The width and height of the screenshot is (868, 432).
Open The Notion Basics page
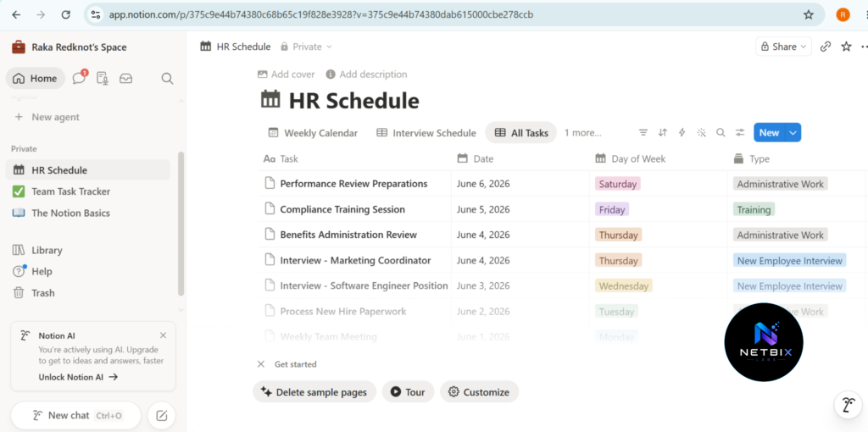point(88,213)
